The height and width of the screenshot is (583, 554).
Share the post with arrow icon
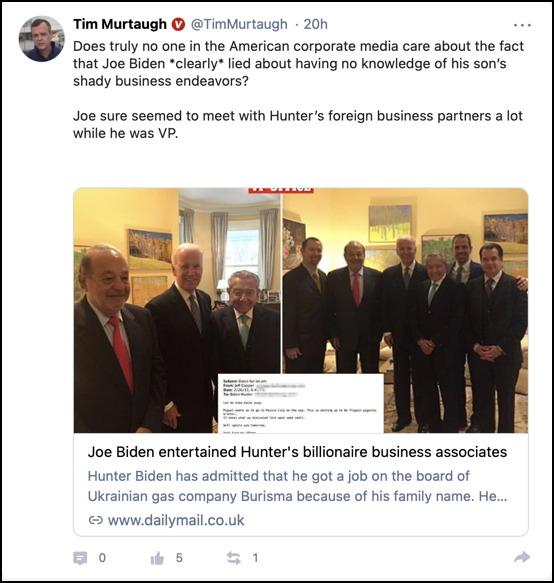point(522,557)
